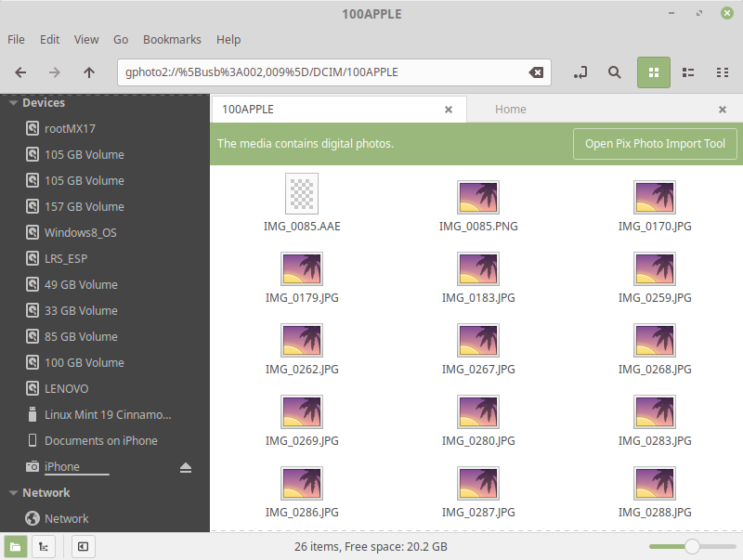Open the Bookmarks menu
Screen dimensions: 743x560
pyautogui.click(x=172, y=40)
